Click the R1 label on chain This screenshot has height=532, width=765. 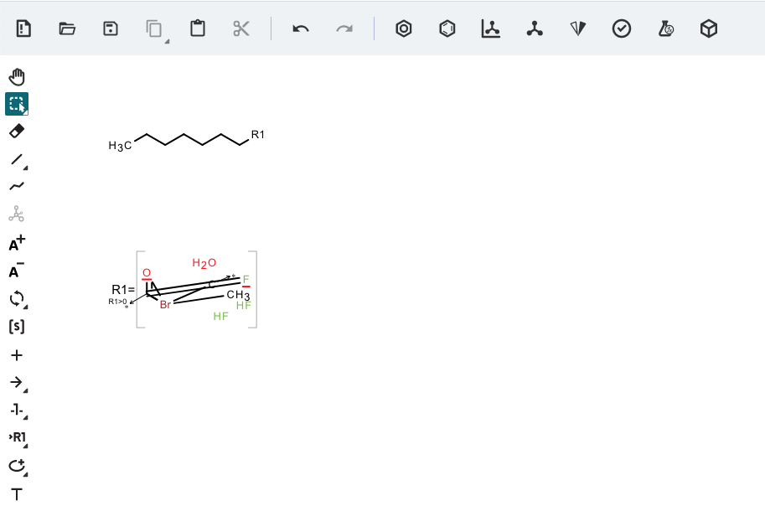pyautogui.click(x=257, y=135)
